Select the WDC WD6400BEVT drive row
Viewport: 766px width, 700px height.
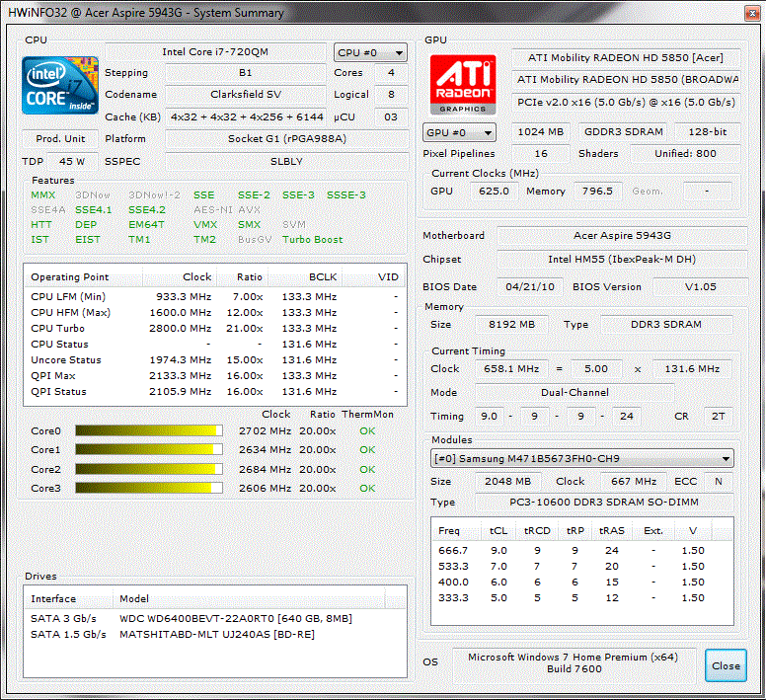tap(215, 618)
